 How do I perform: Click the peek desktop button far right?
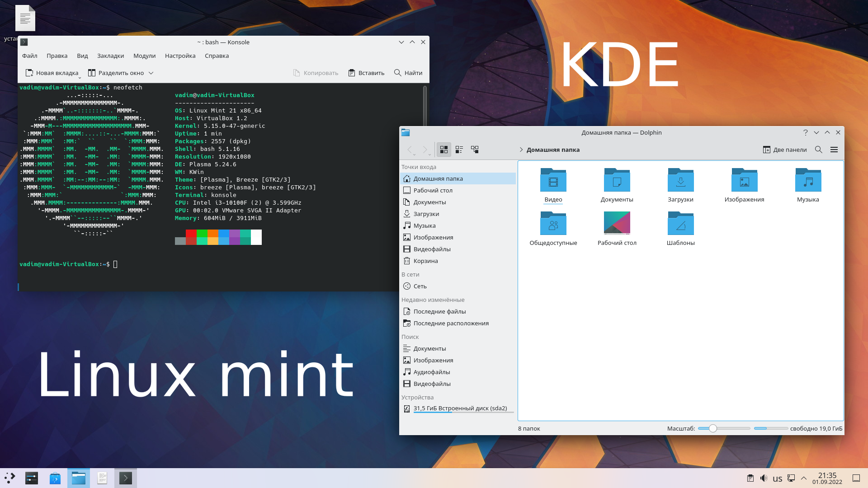857,478
